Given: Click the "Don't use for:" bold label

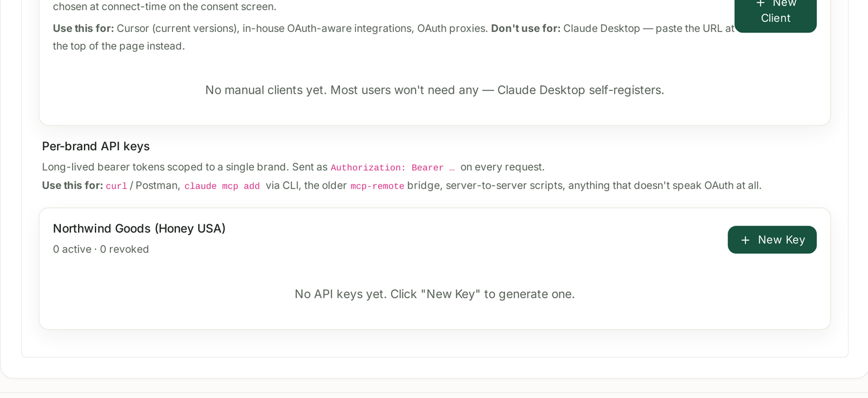Looking at the screenshot, I should click(526, 28).
